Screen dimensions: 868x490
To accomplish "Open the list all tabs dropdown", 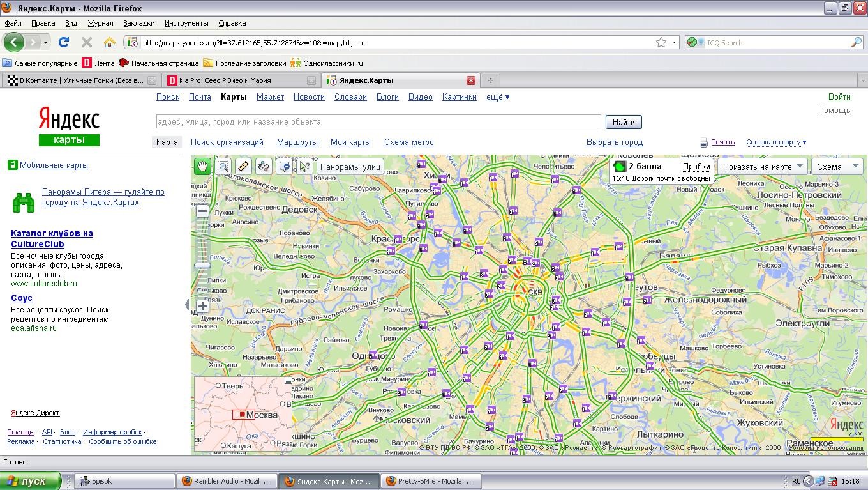I will [862, 80].
